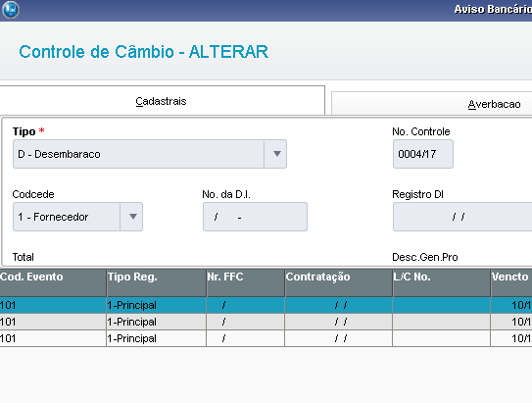
Task: Click the No. Controle field 0004/17
Action: (x=422, y=154)
